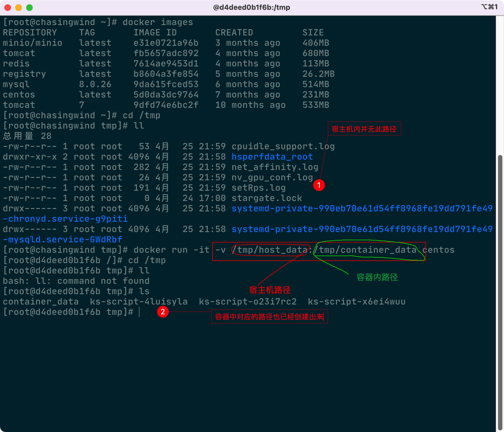Viewport: 504px width, 432px height.
Task: Click image ID fb5657adc892
Action: coord(166,53)
